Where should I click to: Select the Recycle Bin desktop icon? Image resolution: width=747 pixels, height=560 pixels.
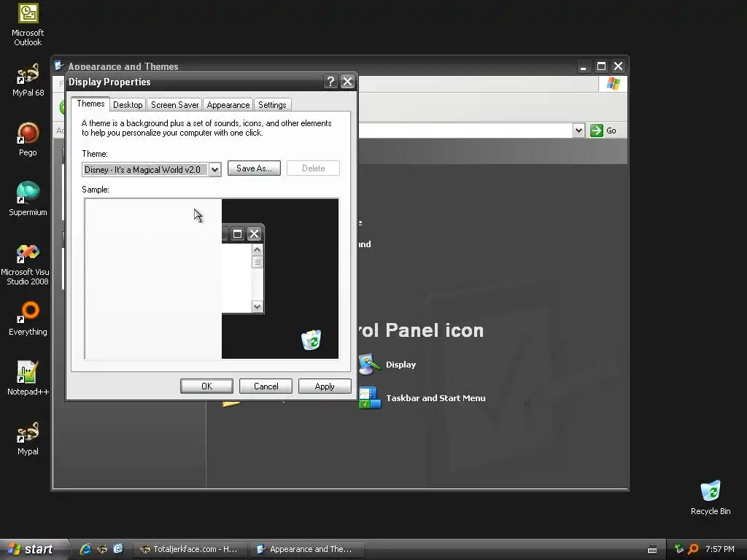[711, 497]
